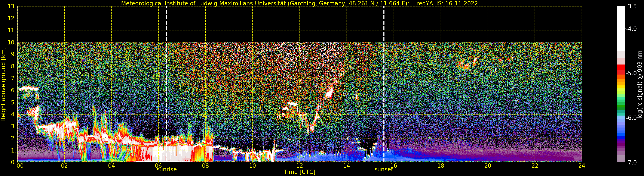Click the colorbar label 'log(rc-signal) @ 903 nm'
644x176 pixels.
coord(640,84)
